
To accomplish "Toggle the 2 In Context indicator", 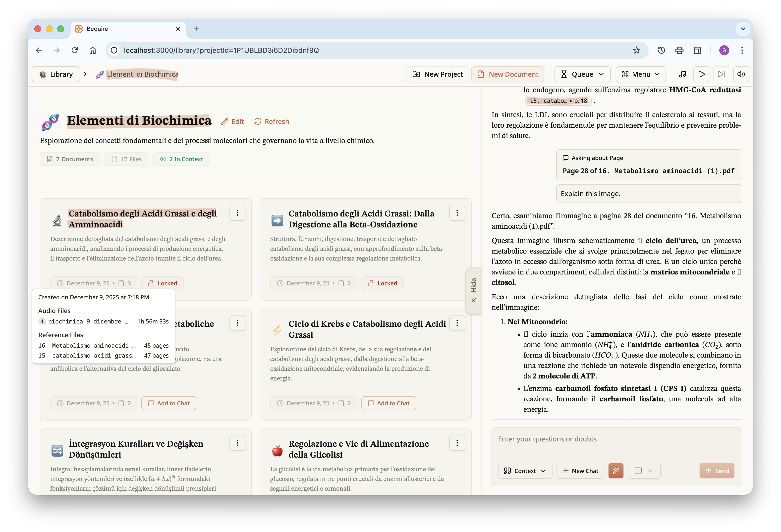I will click(x=181, y=159).
